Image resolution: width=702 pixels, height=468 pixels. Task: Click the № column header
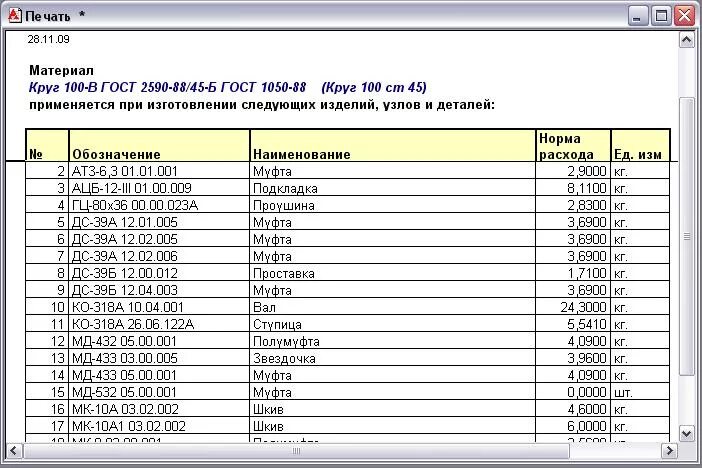(x=47, y=146)
